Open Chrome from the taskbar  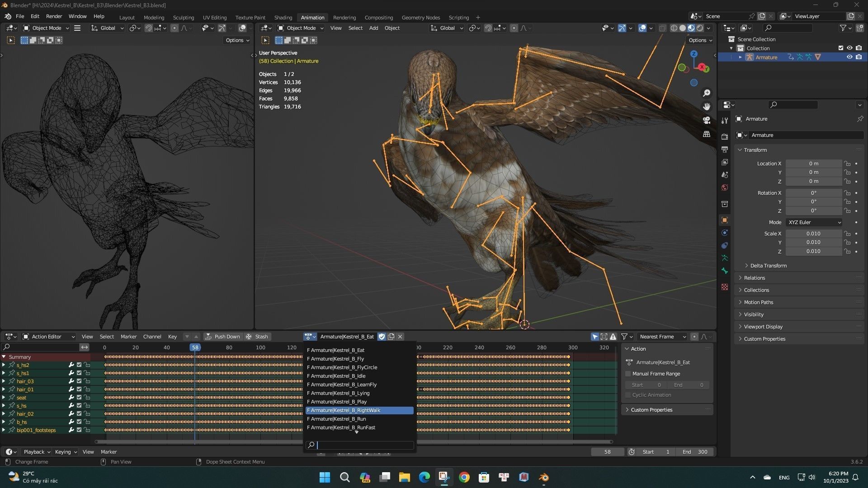(464, 477)
